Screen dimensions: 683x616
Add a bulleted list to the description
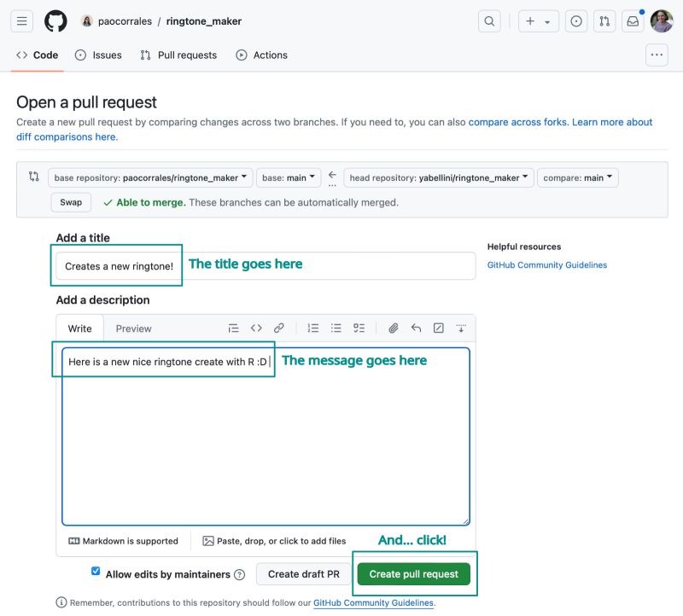336,328
